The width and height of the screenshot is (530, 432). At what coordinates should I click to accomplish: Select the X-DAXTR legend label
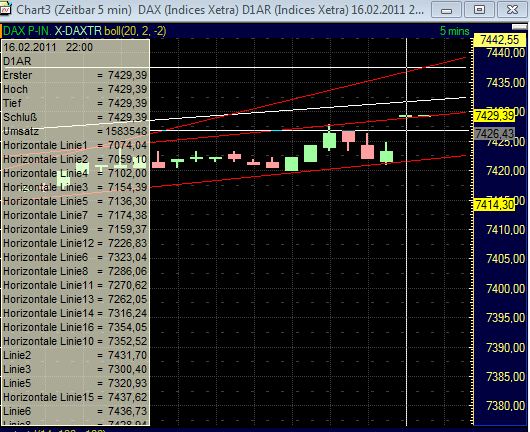(78, 31)
